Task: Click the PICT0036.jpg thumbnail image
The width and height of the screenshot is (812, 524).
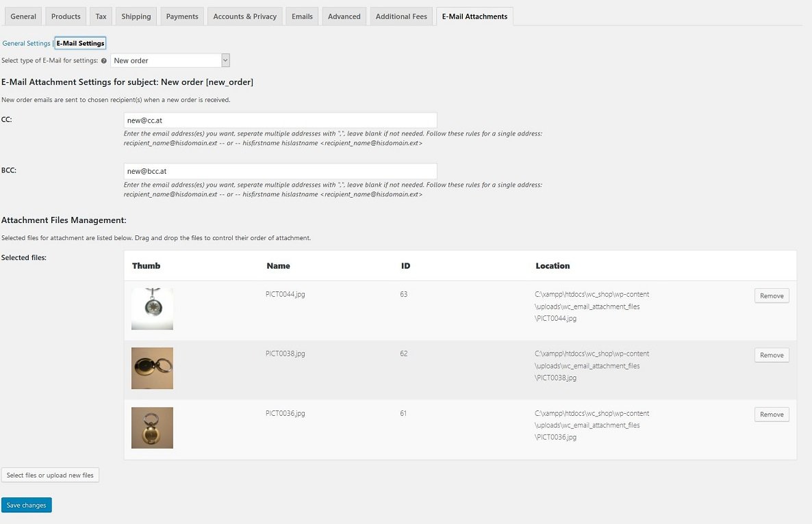Action: click(x=152, y=427)
